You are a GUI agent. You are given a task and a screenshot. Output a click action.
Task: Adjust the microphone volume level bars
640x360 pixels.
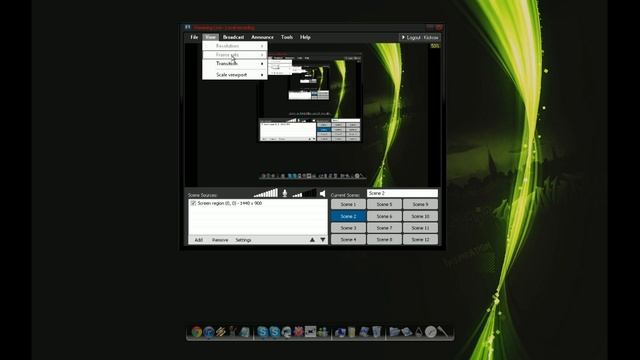[x=266, y=193]
